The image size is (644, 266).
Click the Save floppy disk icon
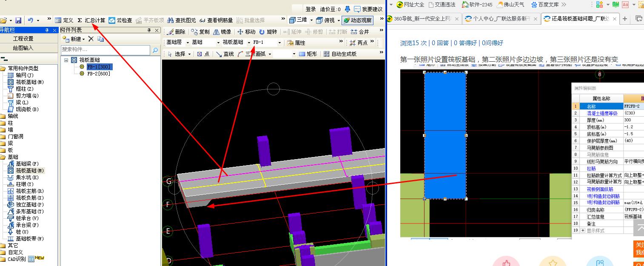tap(18, 20)
